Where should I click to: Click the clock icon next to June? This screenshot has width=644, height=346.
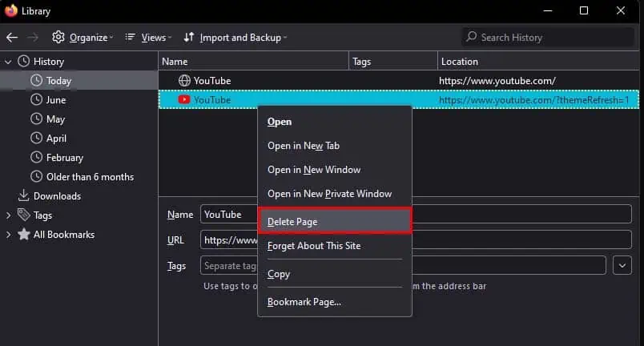point(37,99)
